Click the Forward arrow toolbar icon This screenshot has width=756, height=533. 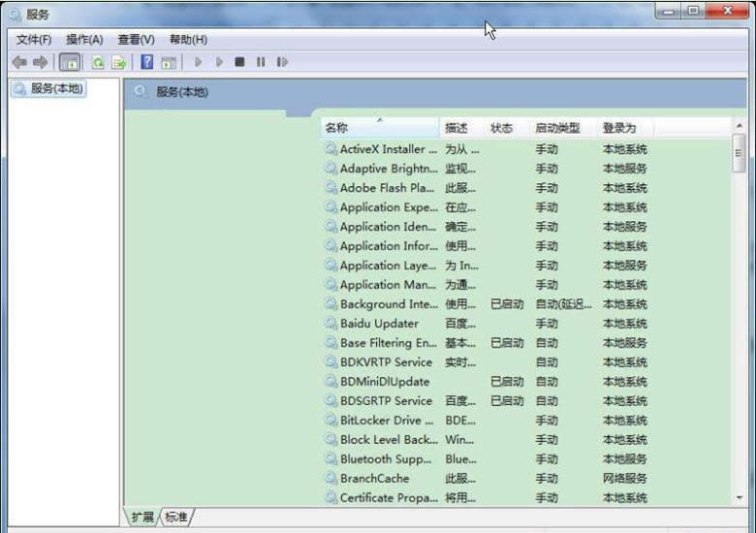[x=40, y=62]
